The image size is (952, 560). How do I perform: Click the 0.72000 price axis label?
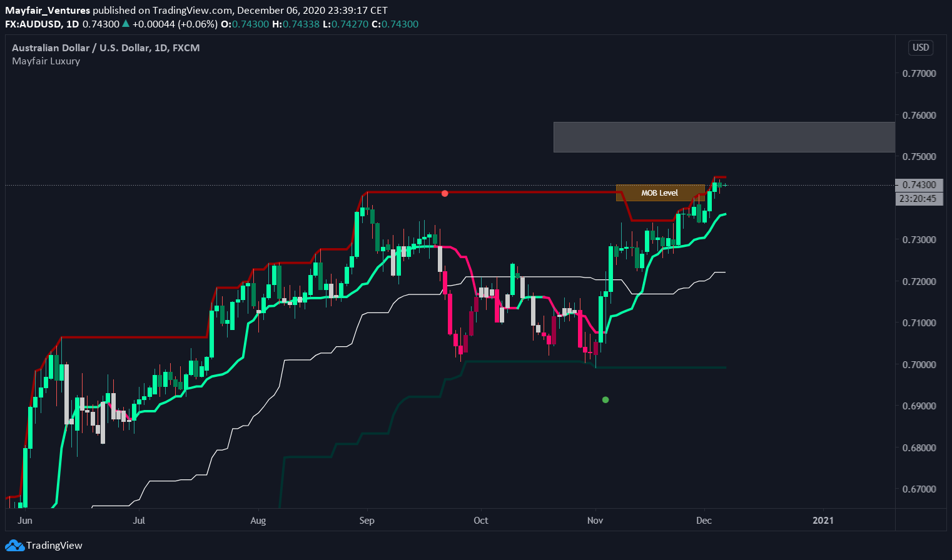[x=919, y=281]
